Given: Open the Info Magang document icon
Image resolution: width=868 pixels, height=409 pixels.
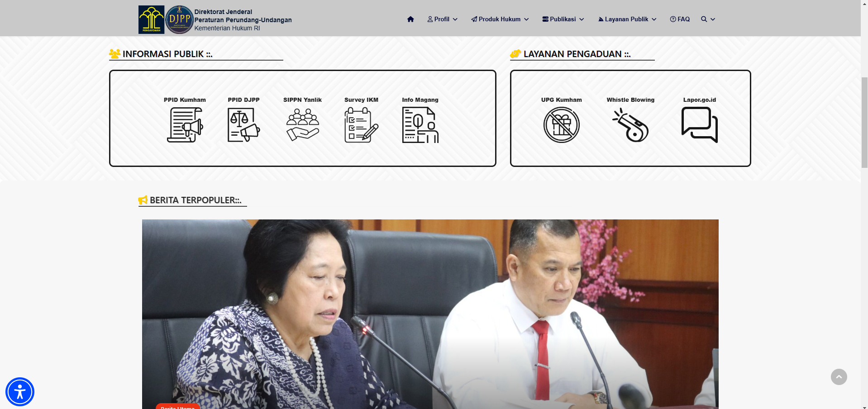Looking at the screenshot, I should 420,125.
